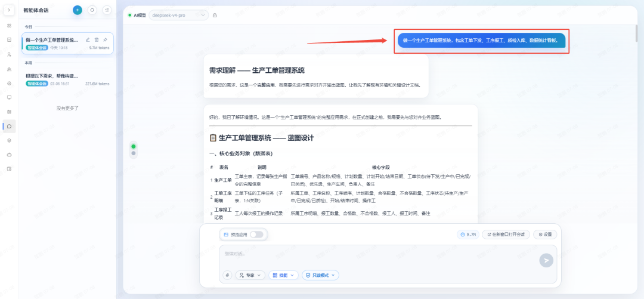Screen dimensions: 644x299
Task: Open the gear settings icon in left sidebar
Action: click(x=9, y=83)
